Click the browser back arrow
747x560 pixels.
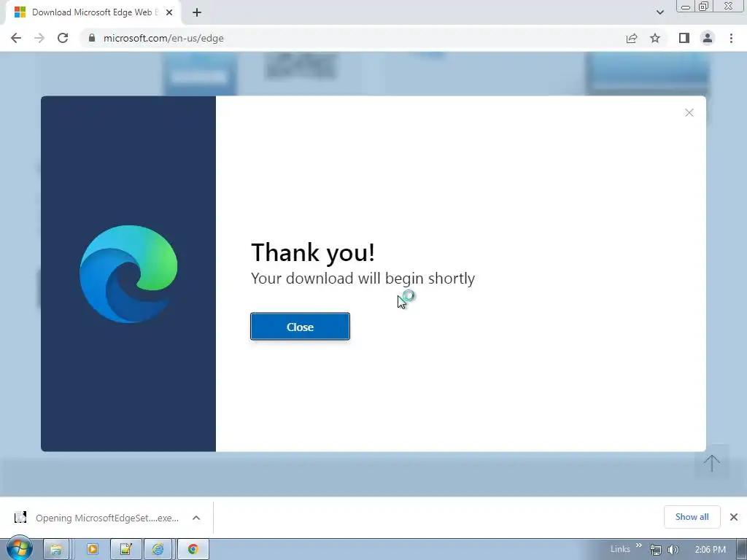click(x=16, y=38)
